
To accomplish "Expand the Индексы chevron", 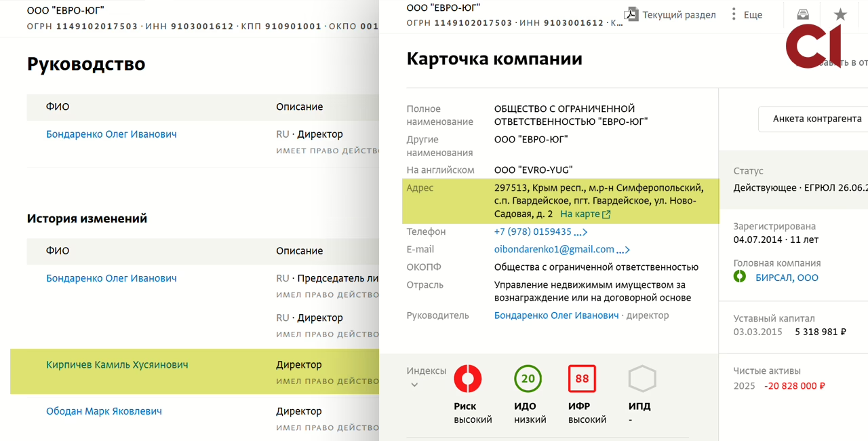I will point(414,385).
